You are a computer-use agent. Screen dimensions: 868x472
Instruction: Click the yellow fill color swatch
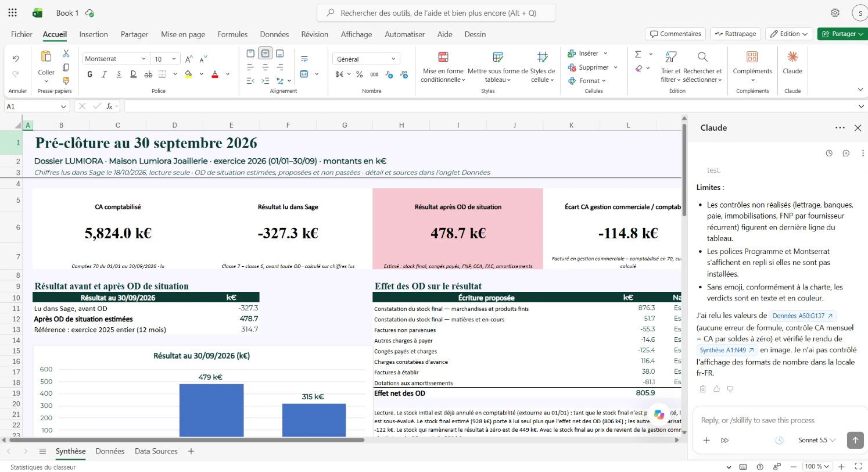click(x=188, y=74)
